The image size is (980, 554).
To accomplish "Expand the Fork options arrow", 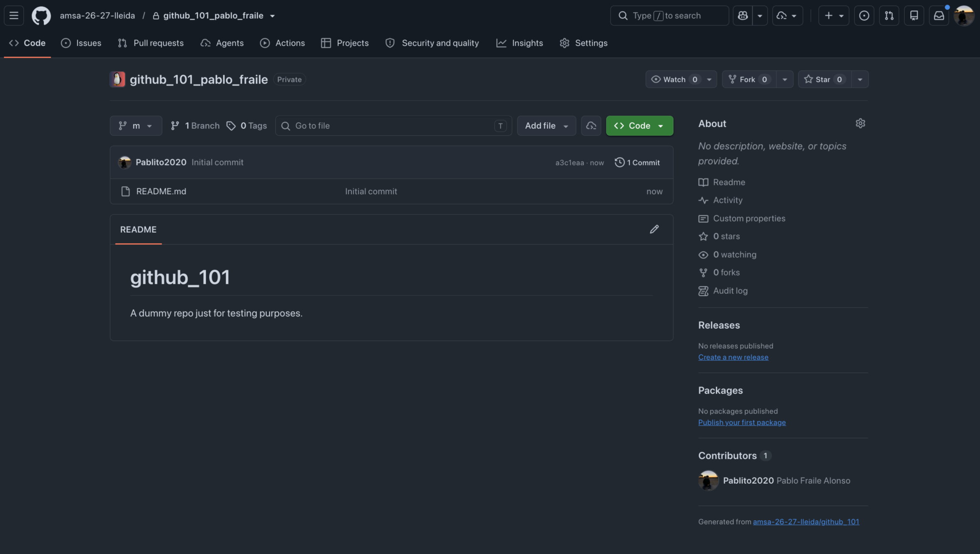I will 785,79.
